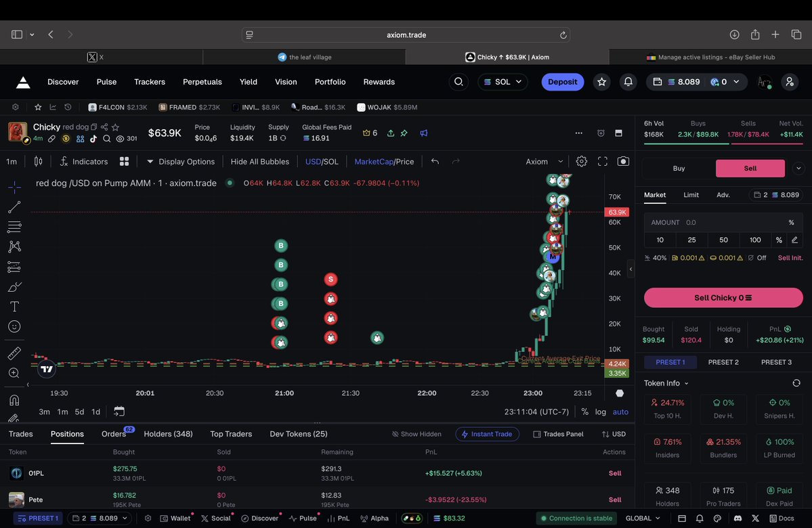
Task: Switch chart between MarketCap/Price
Action: tap(384, 162)
